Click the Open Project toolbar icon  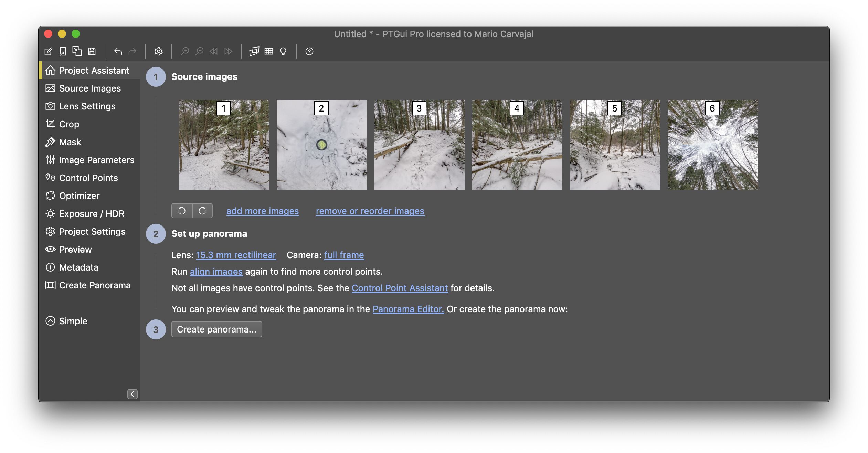(x=63, y=51)
